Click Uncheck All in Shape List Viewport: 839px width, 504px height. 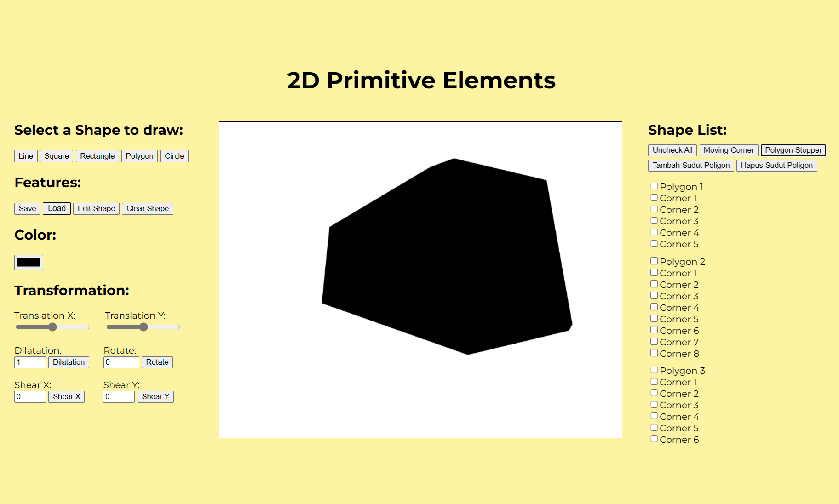(x=672, y=150)
